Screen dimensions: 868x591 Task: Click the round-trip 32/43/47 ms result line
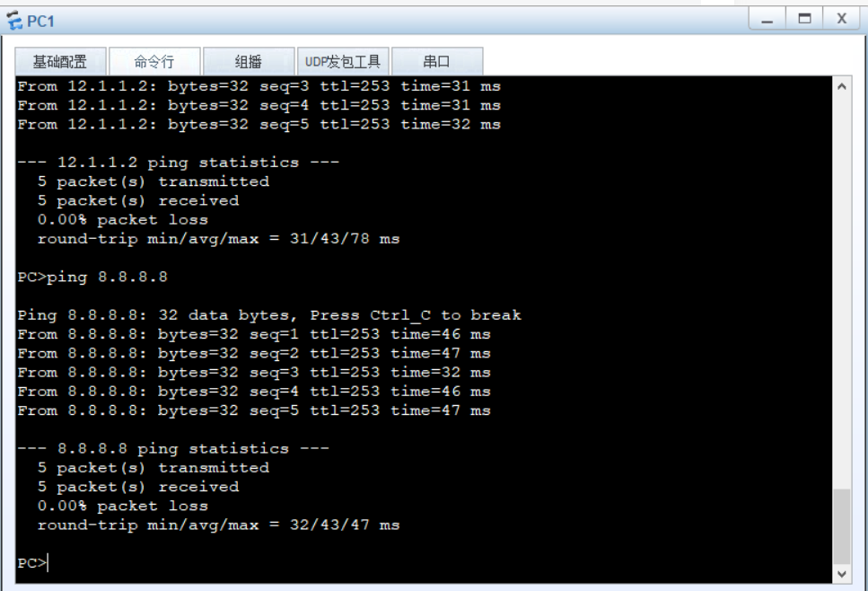pos(218,525)
